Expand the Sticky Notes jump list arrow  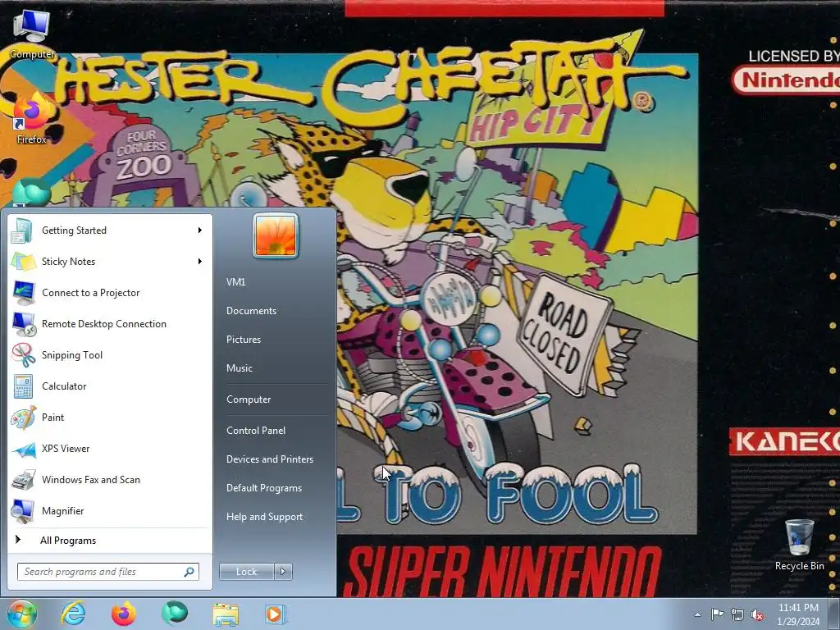coord(200,262)
